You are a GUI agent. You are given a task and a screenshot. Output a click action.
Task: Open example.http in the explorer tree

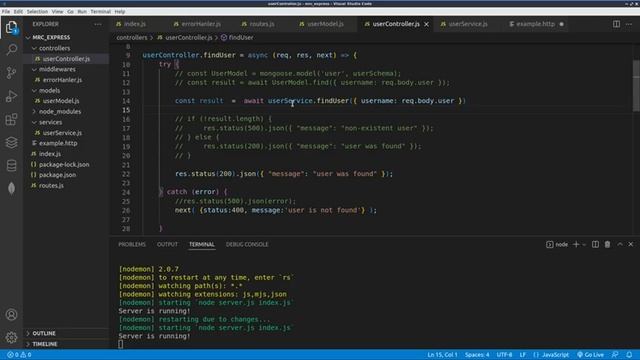pyautogui.click(x=58, y=143)
